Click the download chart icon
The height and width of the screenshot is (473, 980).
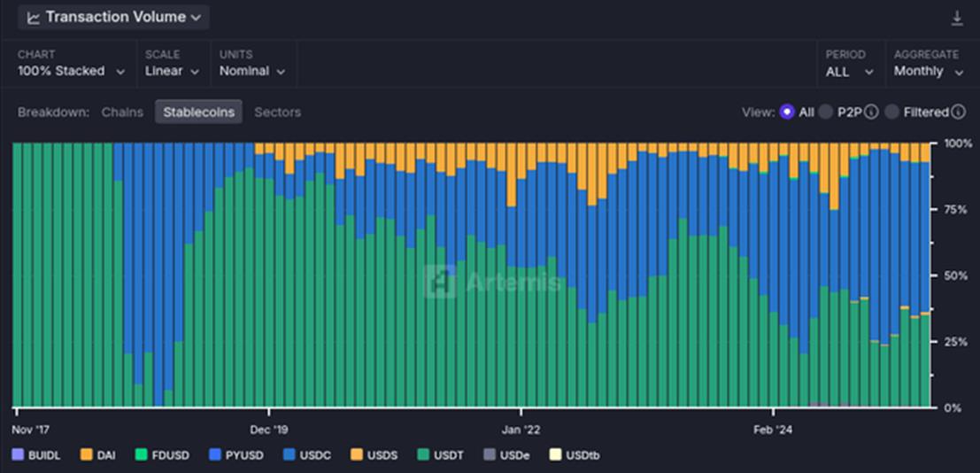[x=956, y=18]
